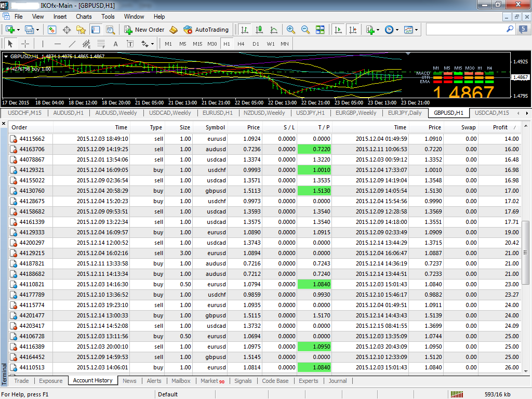This screenshot has width=532, height=399.
Task: Show next chart tabs arrow
Action: point(527,113)
